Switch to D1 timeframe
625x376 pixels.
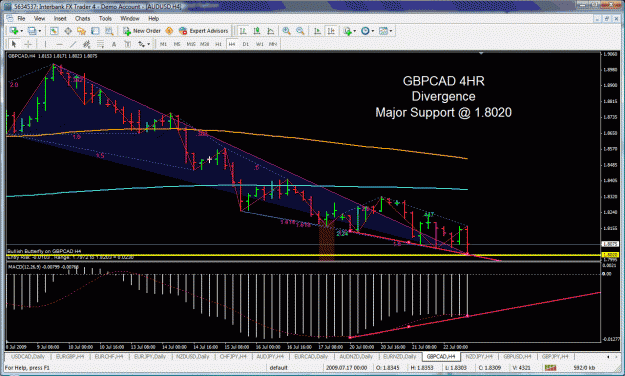(246, 44)
